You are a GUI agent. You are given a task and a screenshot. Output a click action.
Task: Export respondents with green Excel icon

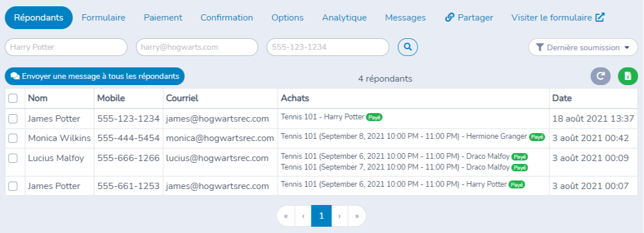tap(628, 77)
